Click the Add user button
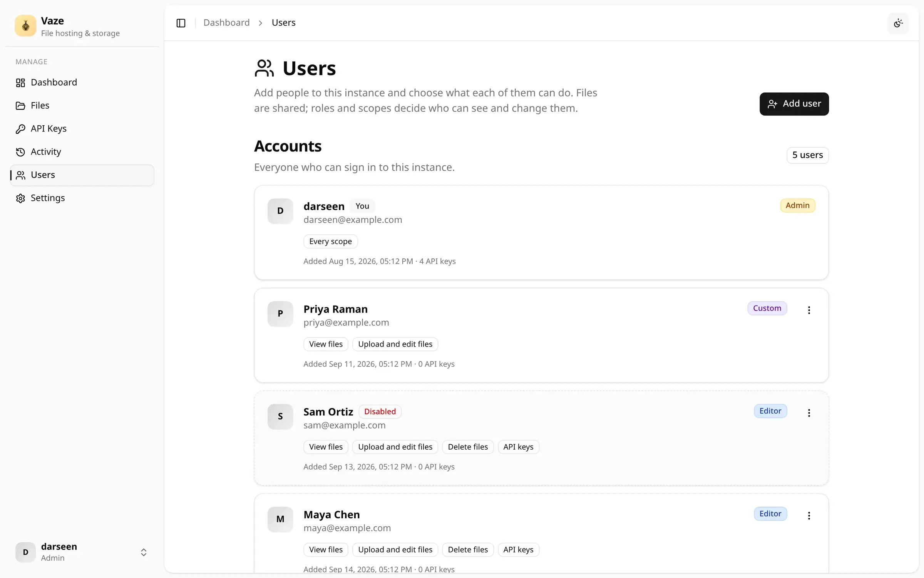The width and height of the screenshot is (924, 578). pyautogui.click(x=794, y=104)
